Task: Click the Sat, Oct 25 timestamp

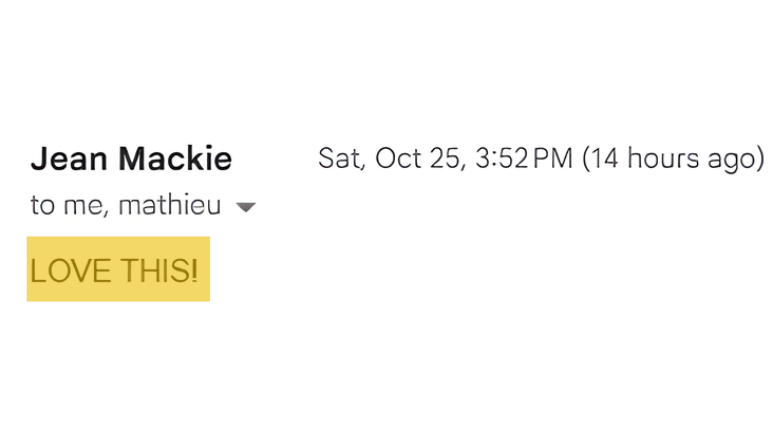Action: click(445, 158)
